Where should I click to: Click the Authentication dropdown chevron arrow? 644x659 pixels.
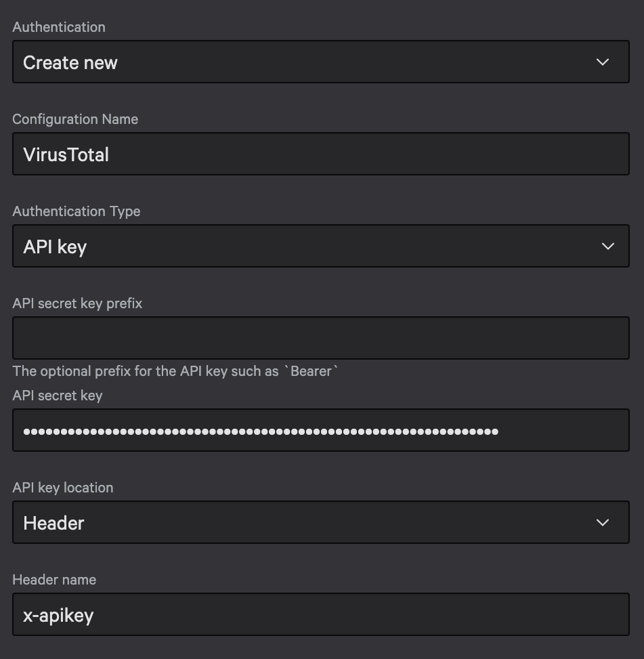(602, 62)
